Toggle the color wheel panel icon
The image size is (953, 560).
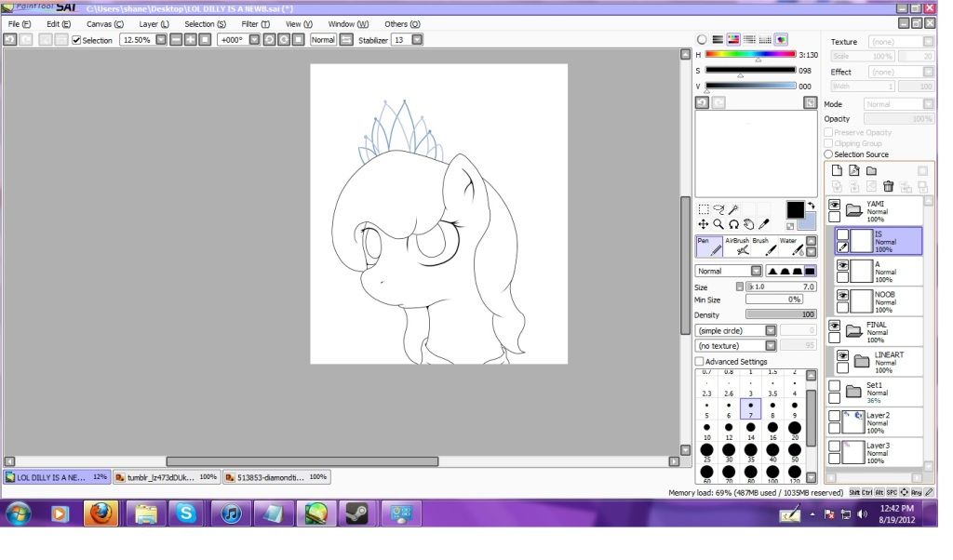(702, 39)
